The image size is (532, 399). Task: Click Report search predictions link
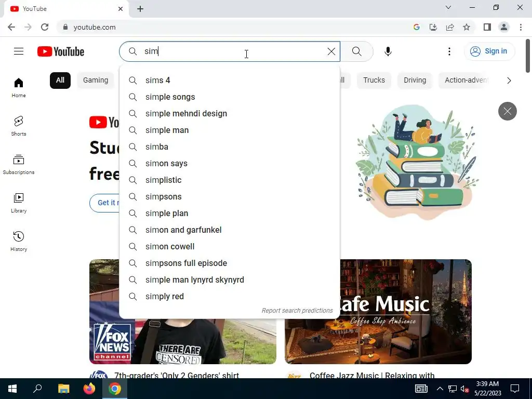(297, 311)
